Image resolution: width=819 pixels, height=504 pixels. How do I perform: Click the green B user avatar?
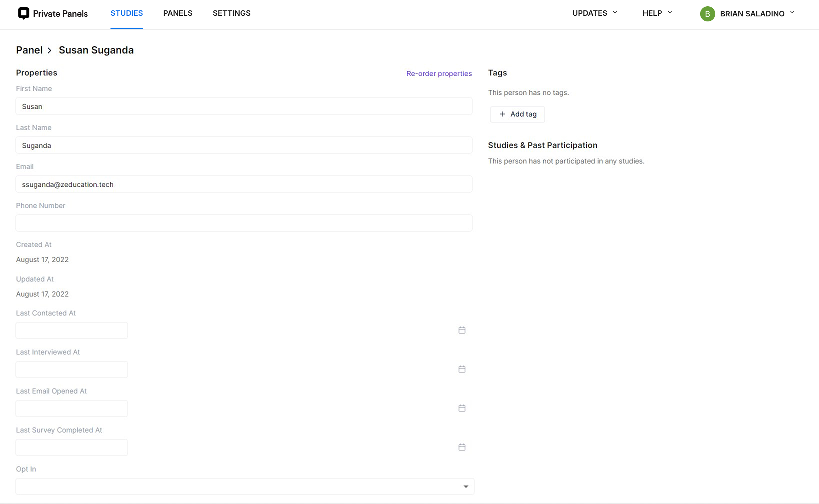(x=707, y=14)
